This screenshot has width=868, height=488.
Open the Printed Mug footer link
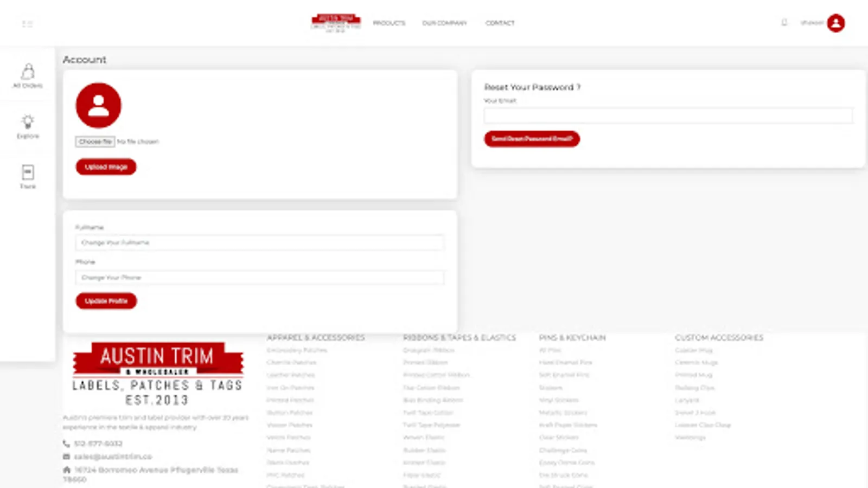[693, 375]
